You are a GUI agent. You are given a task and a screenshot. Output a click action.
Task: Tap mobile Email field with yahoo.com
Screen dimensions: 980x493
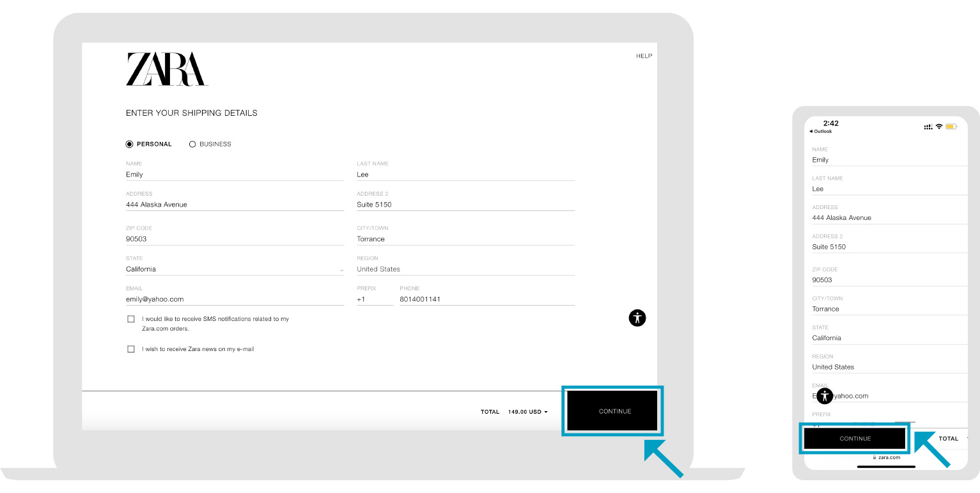click(890, 396)
